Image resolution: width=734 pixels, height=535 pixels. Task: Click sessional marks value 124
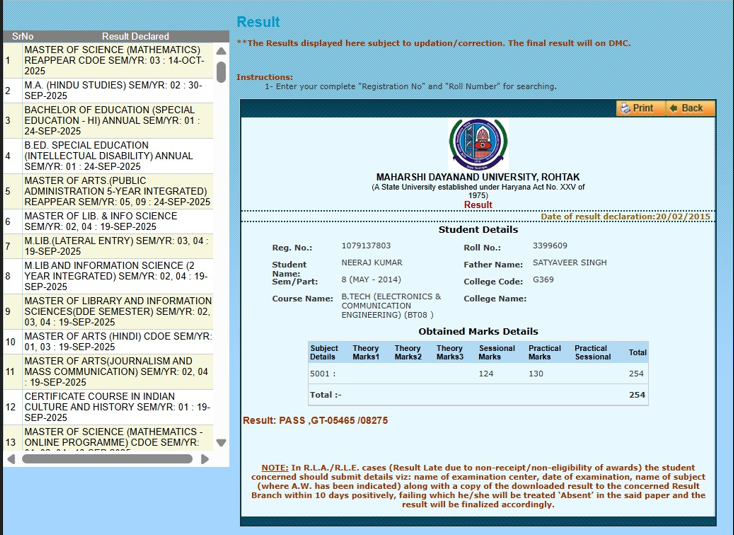(486, 374)
